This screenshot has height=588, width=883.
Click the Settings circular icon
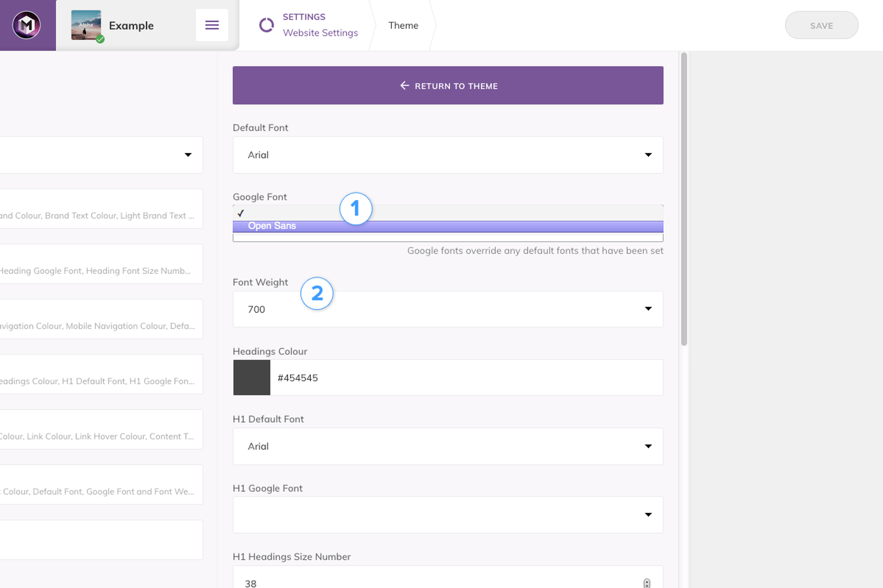266,25
